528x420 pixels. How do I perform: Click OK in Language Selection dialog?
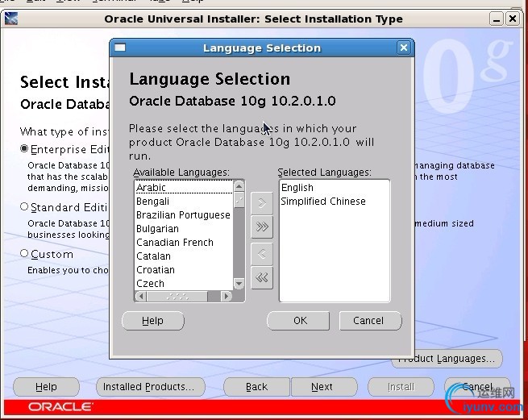coord(298,321)
